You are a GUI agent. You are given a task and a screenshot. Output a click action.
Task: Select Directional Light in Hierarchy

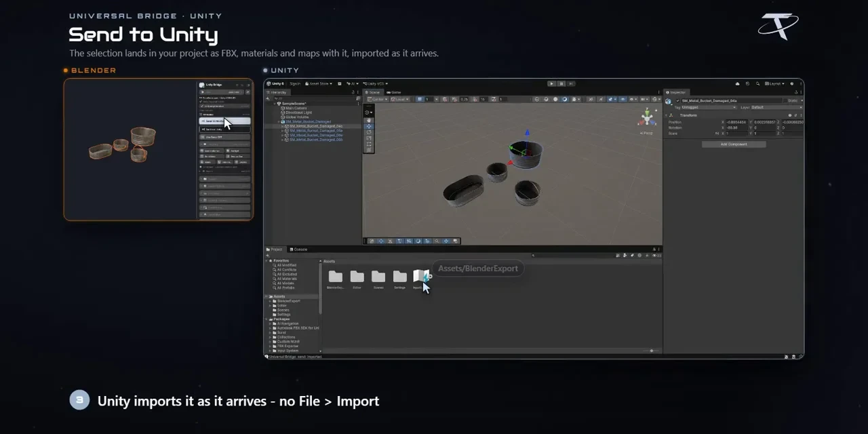tap(299, 113)
